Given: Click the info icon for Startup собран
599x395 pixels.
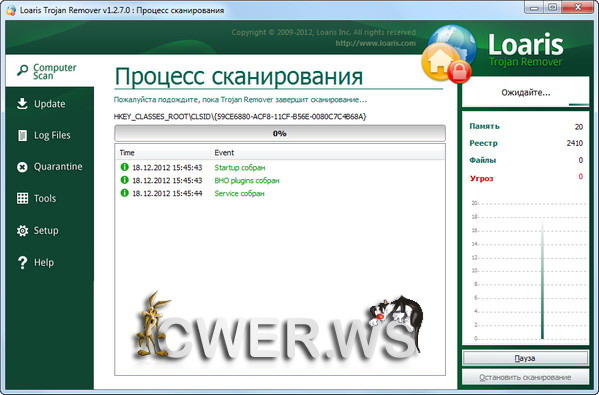Looking at the screenshot, I should pyautogui.click(x=124, y=167).
